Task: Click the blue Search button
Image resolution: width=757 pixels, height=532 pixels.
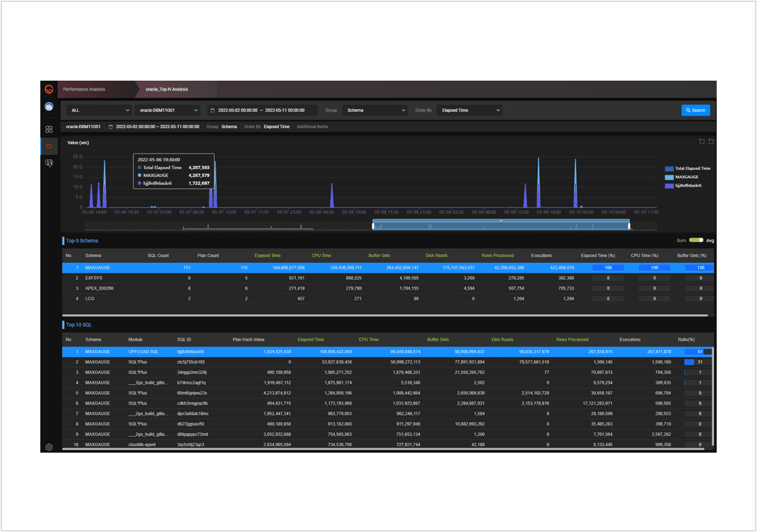Action: pyautogui.click(x=695, y=111)
